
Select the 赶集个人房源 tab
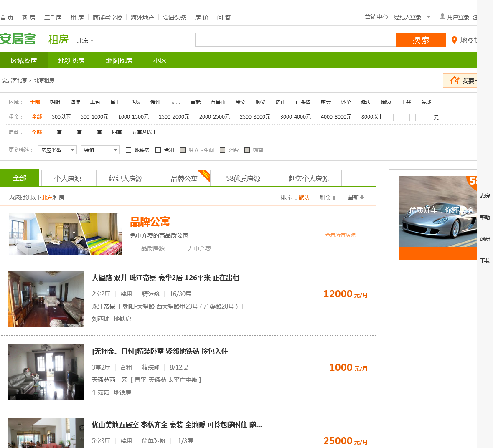point(309,178)
